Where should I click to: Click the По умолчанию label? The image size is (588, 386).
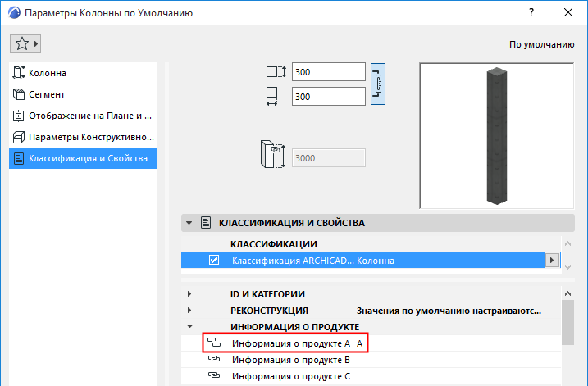pos(541,44)
